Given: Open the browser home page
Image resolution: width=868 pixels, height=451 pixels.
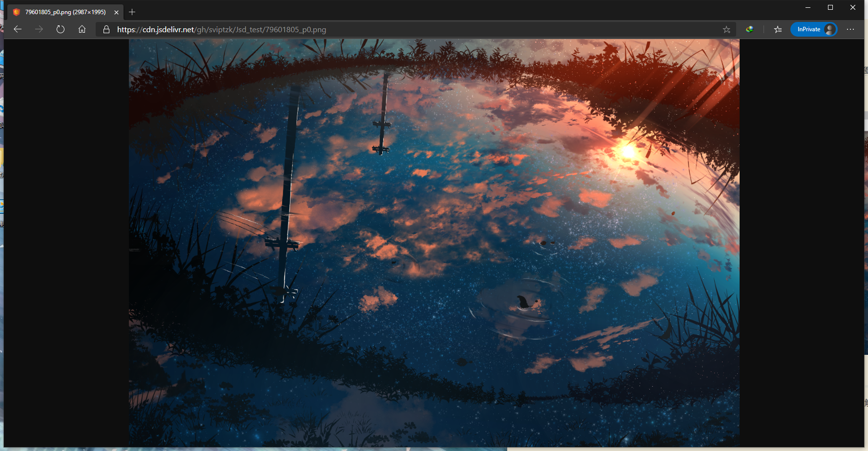Looking at the screenshot, I should pyautogui.click(x=82, y=29).
